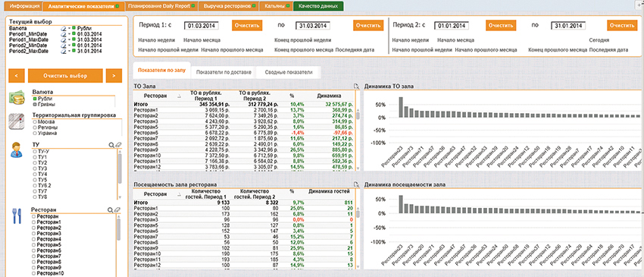Click the ТО Зала table scrollbar down arrow
The width and height of the screenshot is (644, 277).
tap(358, 168)
